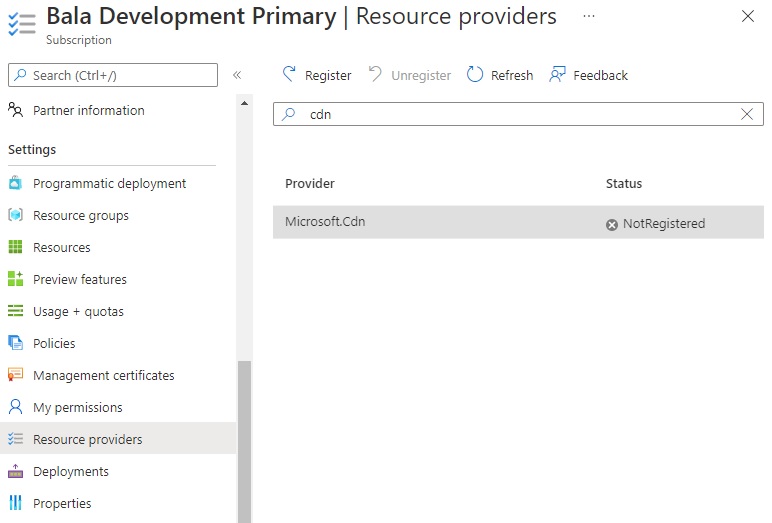Open Usage + quotas
The height and width of the screenshot is (523, 772).
point(78,311)
